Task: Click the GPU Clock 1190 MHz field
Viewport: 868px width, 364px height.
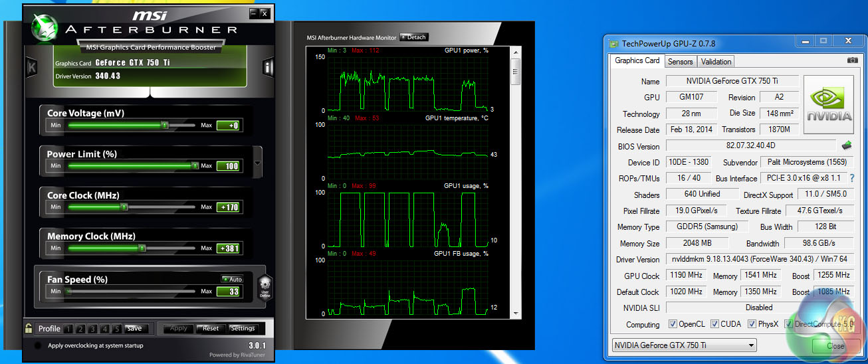Action: 686,275
